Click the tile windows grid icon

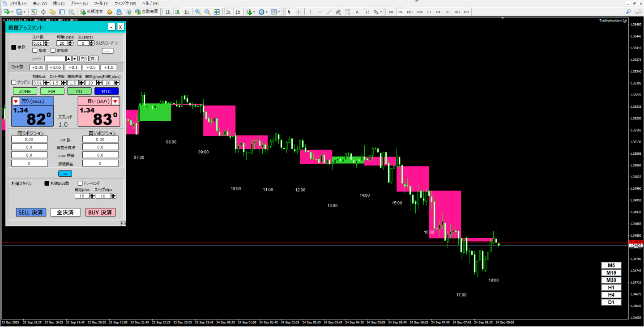[x=217, y=12]
